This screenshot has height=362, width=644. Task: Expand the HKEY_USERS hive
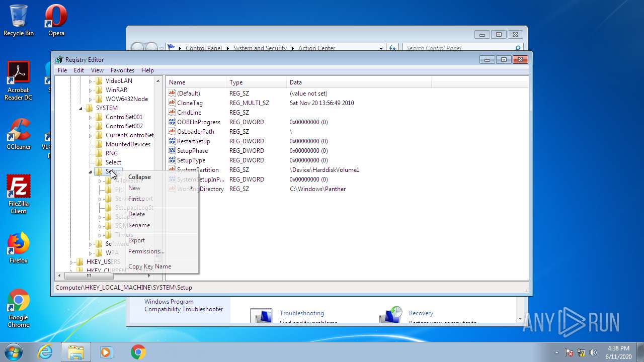(x=71, y=262)
